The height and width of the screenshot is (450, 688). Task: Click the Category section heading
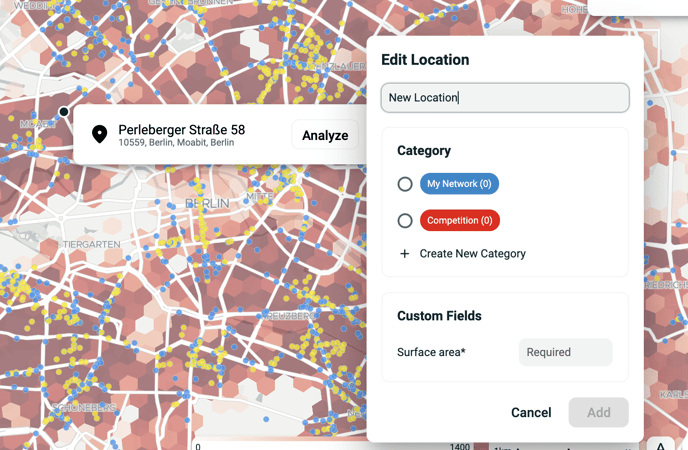click(x=424, y=150)
